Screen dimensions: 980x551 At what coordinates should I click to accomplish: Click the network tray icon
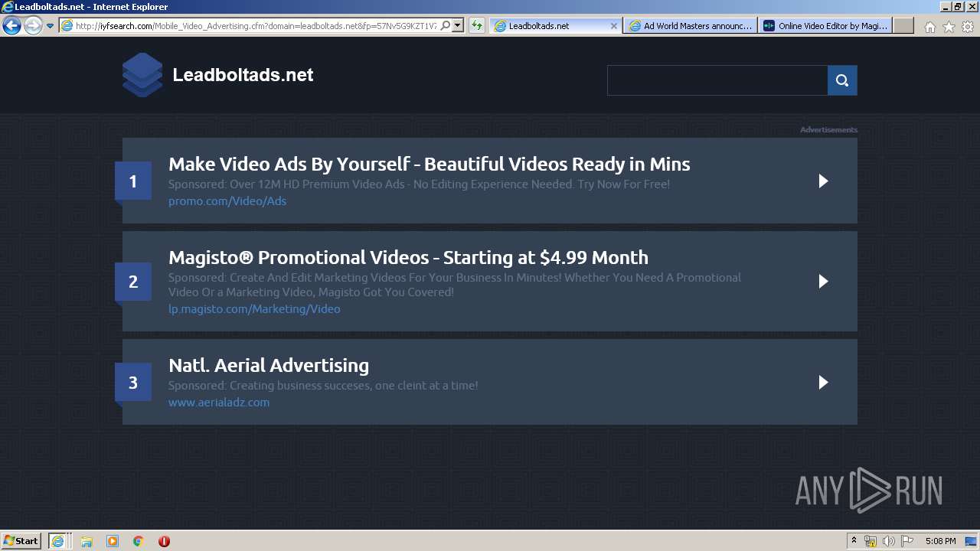point(871,541)
